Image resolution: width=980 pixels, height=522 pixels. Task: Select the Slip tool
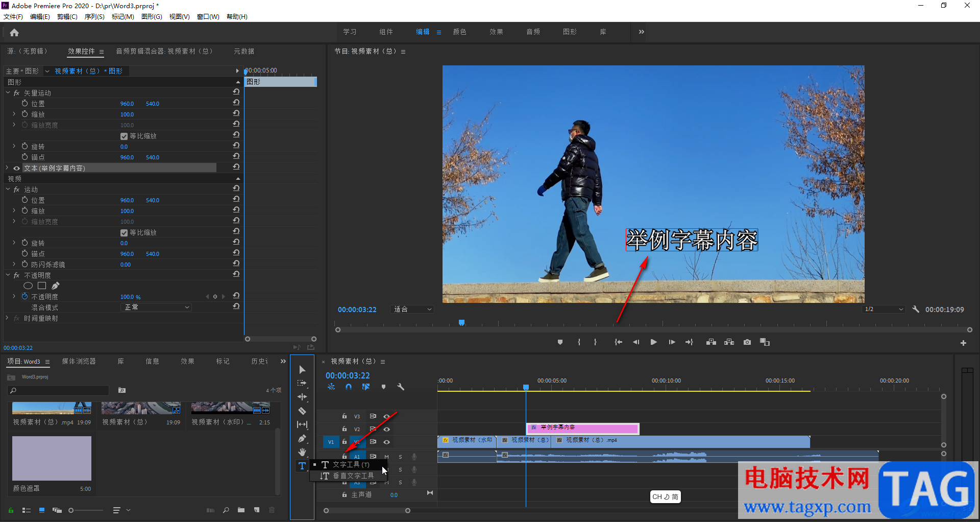click(x=302, y=424)
